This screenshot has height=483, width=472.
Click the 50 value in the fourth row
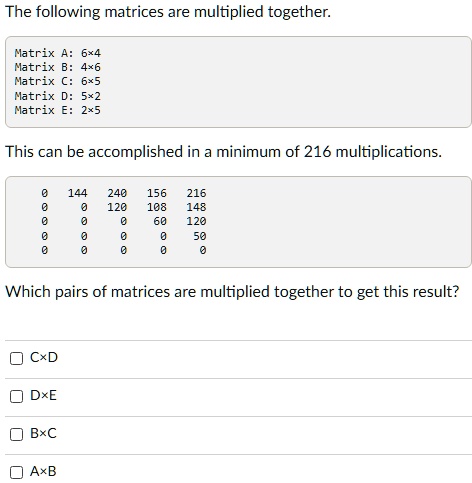200,236
